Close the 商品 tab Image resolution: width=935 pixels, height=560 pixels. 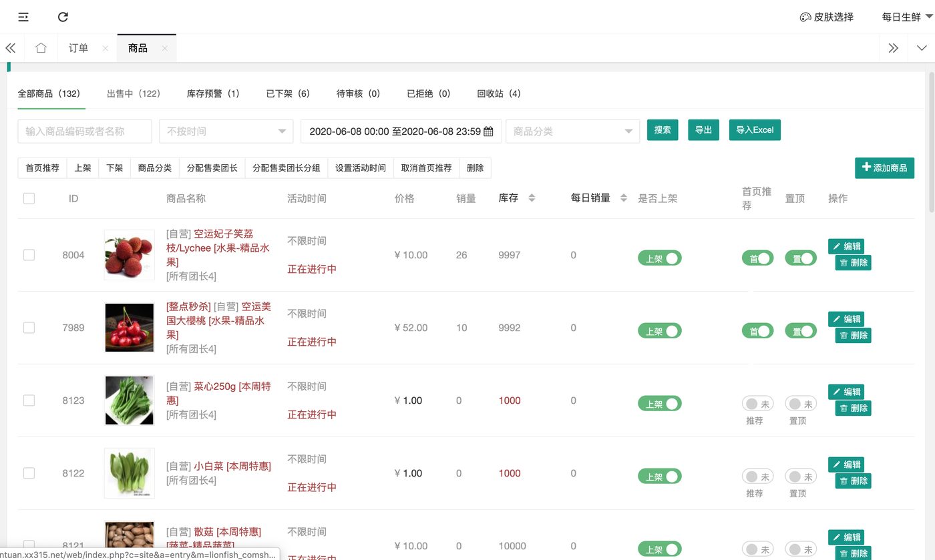(164, 49)
